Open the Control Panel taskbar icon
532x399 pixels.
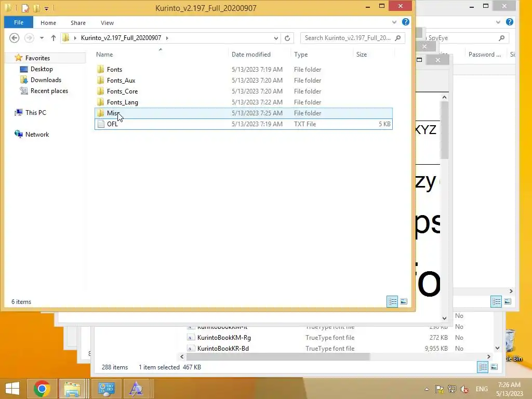coord(107,389)
